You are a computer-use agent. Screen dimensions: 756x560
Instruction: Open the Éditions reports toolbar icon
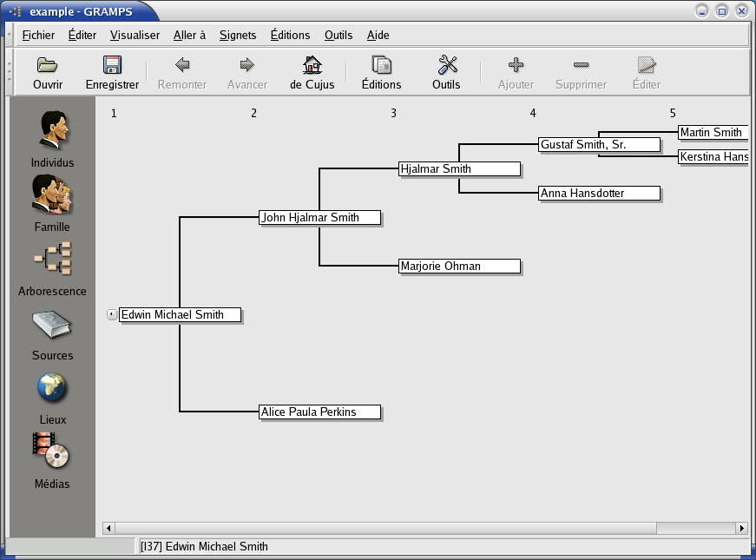click(x=381, y=66)
